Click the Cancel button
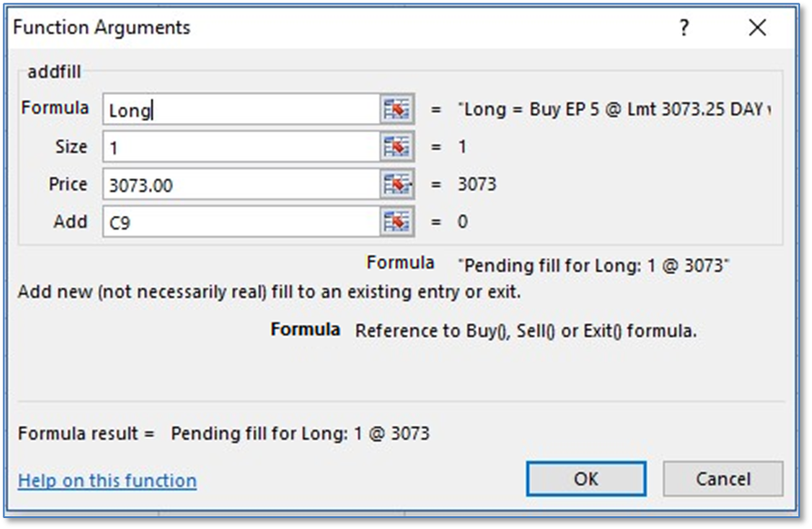812x529 pixels. pos(723,479)
